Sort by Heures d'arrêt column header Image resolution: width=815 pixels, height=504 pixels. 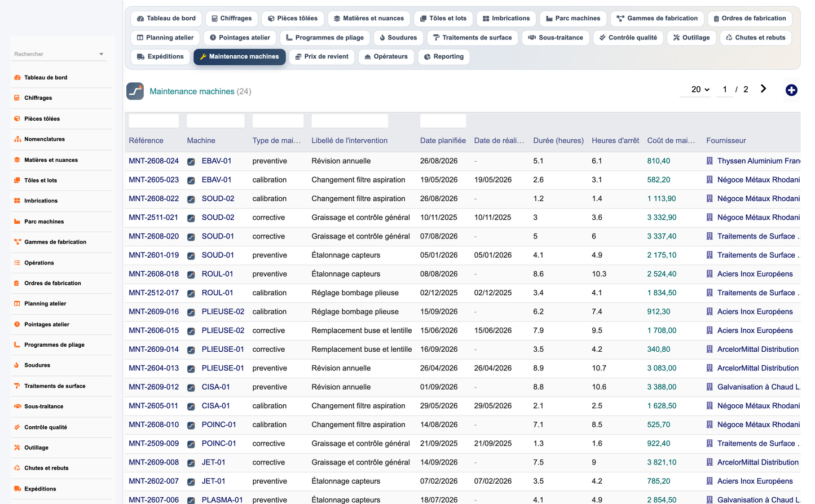(x=615, y=140)
